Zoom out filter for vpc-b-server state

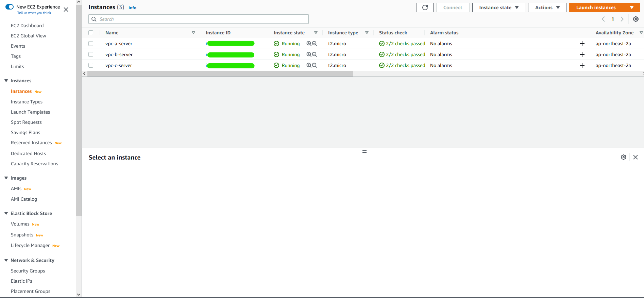315,54
